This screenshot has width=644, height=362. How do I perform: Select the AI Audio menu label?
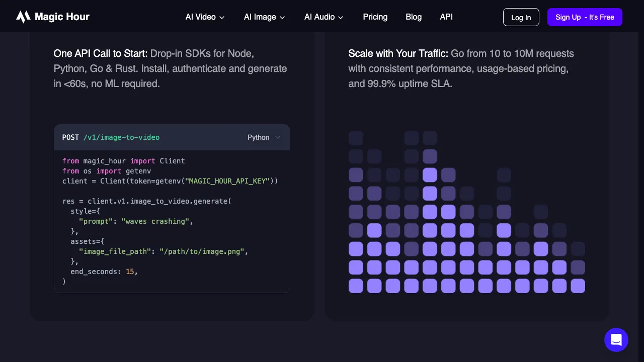[319, 17]
